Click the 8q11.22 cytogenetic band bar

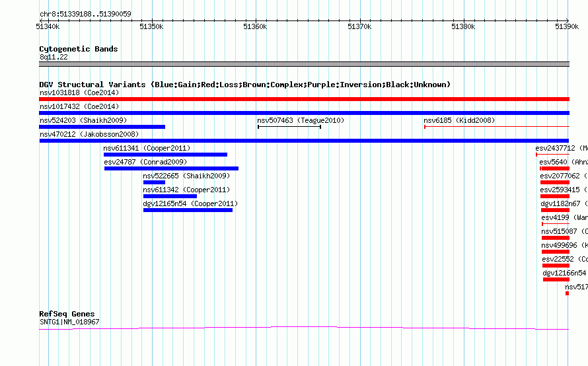[304, 64]
